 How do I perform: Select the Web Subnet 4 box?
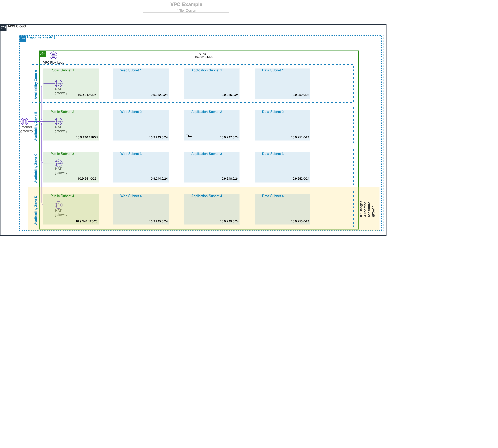141,209
